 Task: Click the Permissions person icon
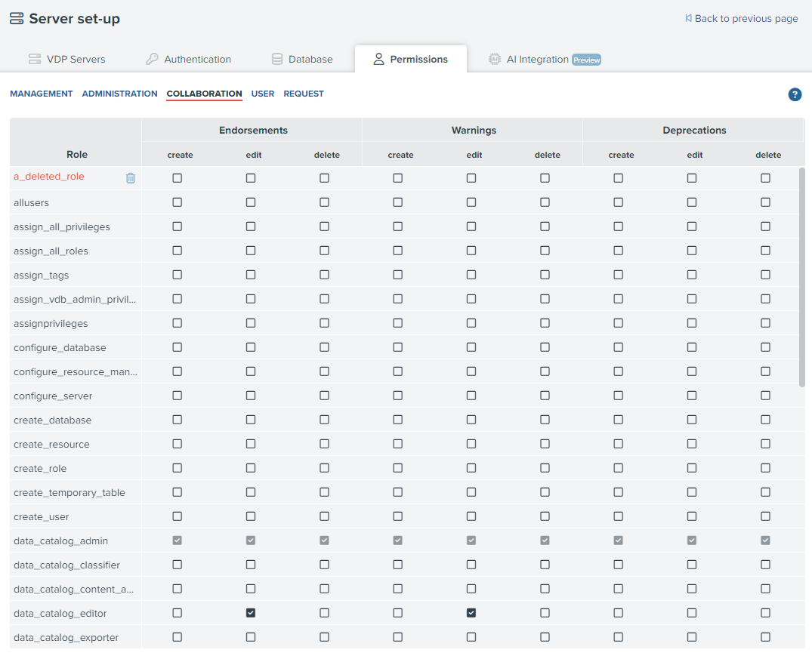coord(378,59)
